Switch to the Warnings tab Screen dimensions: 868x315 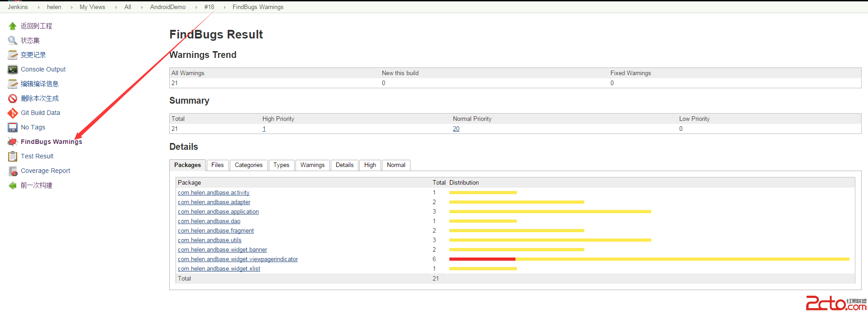(x=312, y=165)
